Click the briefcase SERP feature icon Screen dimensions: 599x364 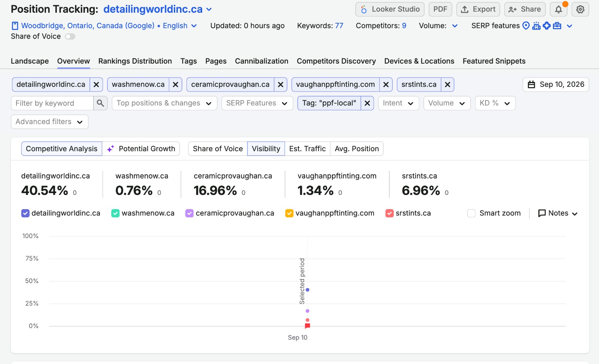pyautogui.click(x=557, y=25)
